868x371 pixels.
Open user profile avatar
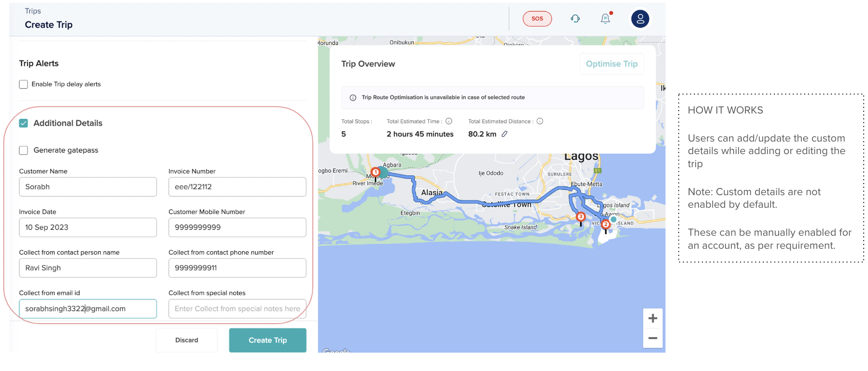tap(640, 19)
